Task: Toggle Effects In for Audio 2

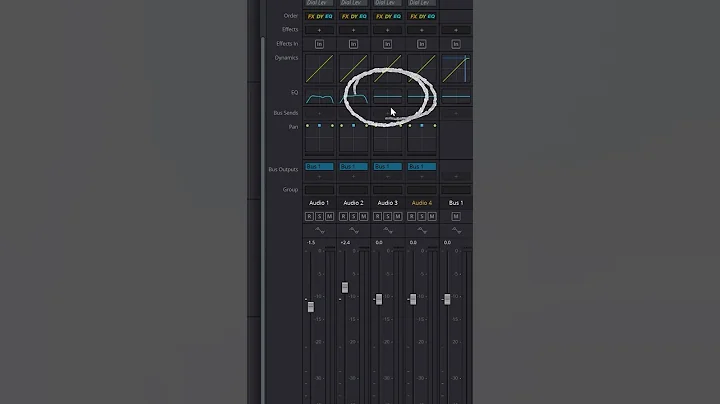Action: (353, 44)
